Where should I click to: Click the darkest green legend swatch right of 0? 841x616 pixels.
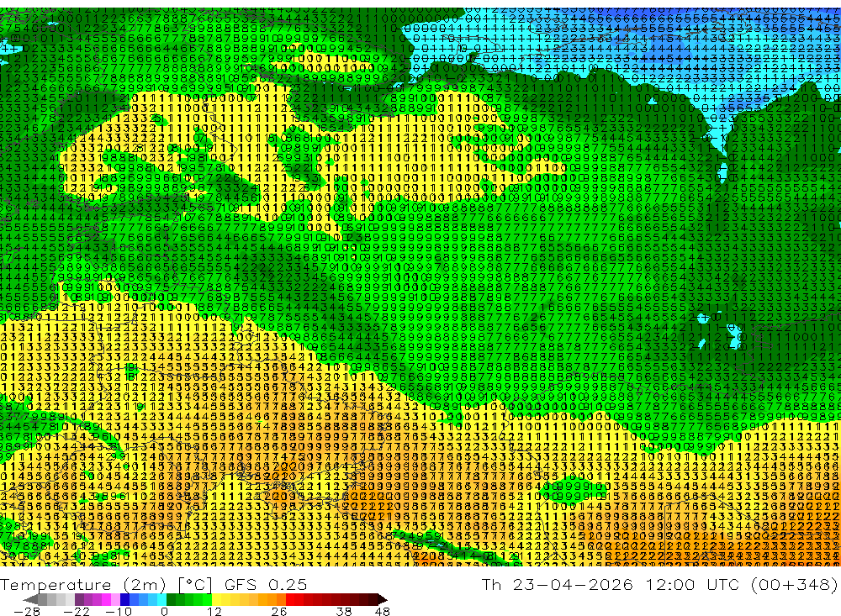[x=171, y=599]
